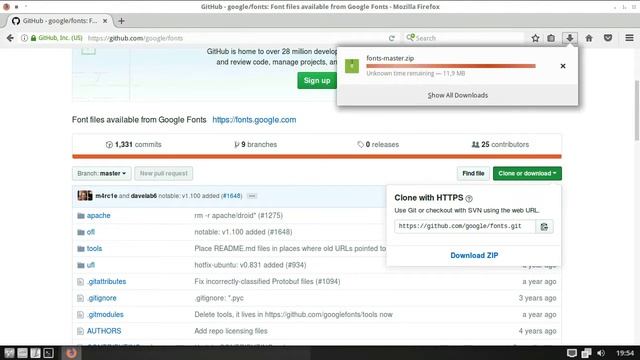
Task: Open the volume icon in tray
Action: point(601,353)
